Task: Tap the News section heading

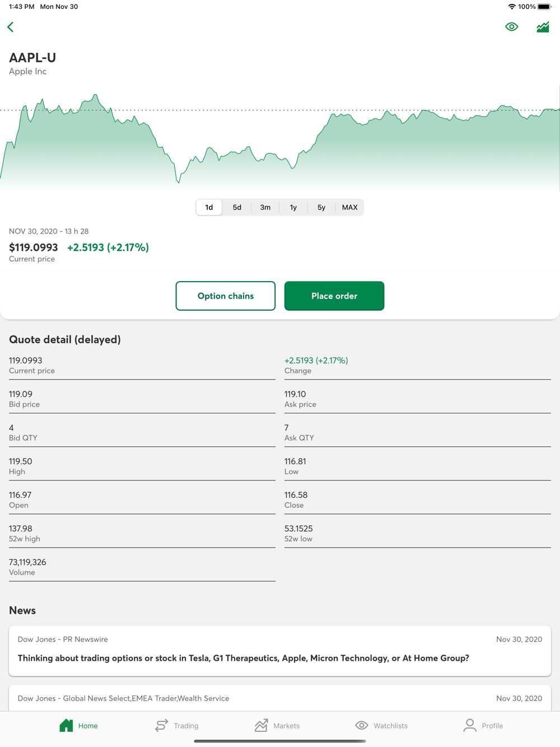Action: (22, 610)
